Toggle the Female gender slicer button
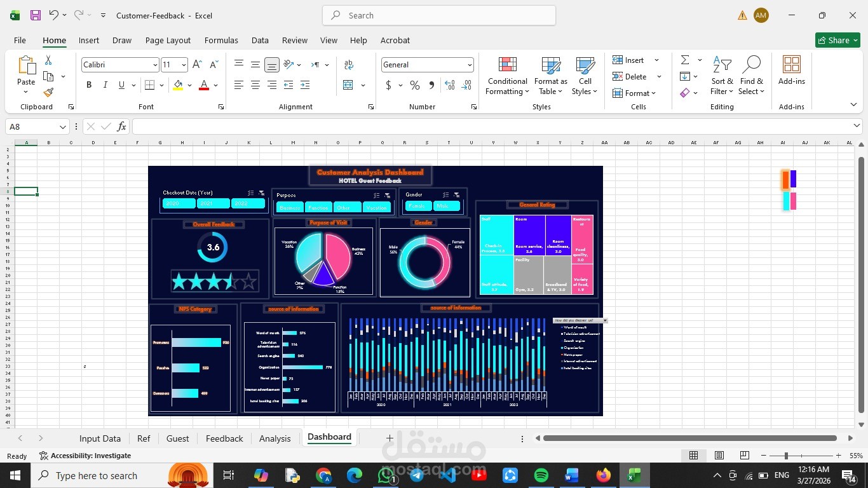868x488 pixels. point(418,206)
